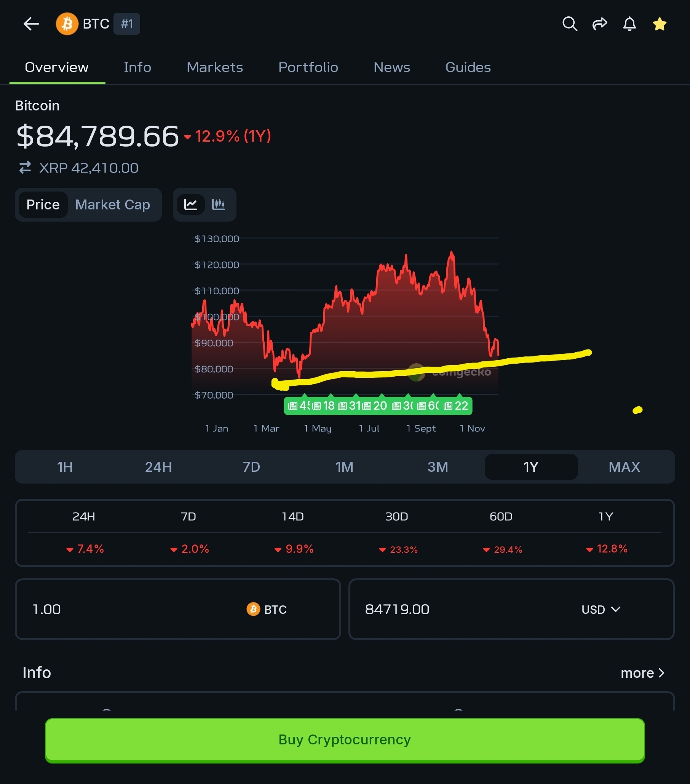Open the USD currency dropdown
The image size is (690, 784).
pos(601,609)
